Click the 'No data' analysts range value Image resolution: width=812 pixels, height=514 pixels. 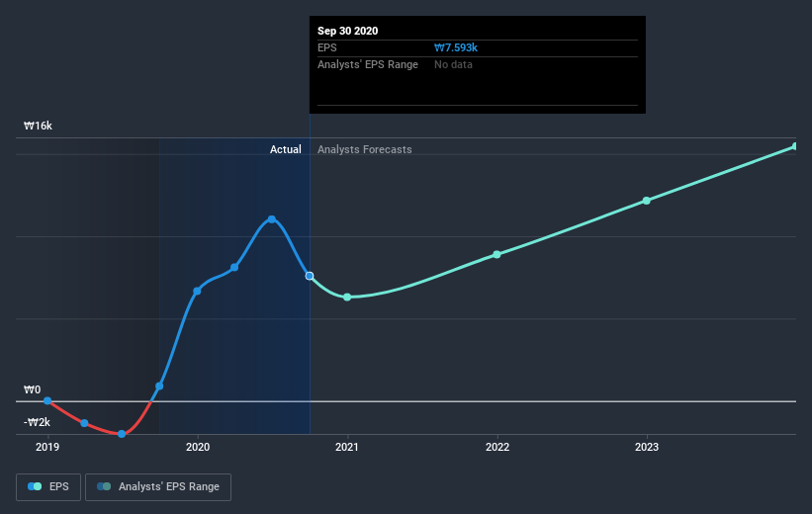[453, 64]
